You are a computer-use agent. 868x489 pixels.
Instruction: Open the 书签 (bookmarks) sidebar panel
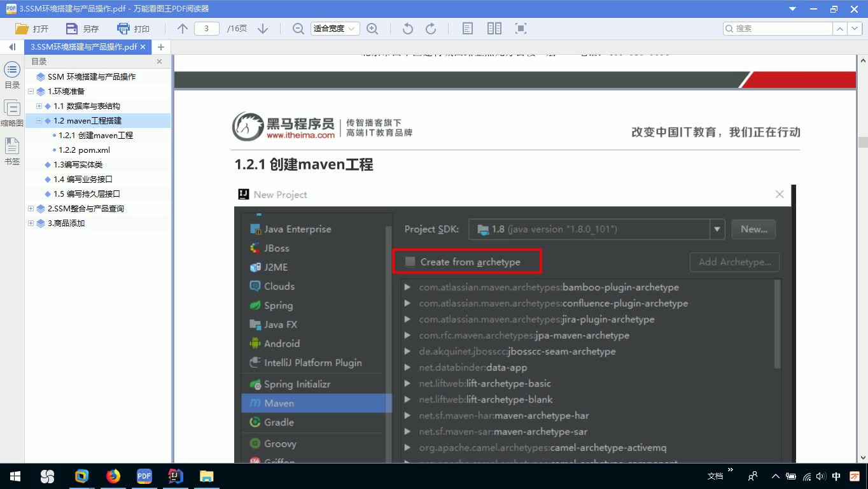coord(12,152)
